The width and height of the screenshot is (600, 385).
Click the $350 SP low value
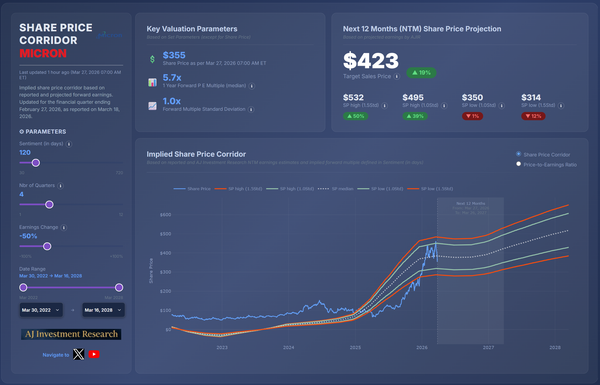[472, 98]
